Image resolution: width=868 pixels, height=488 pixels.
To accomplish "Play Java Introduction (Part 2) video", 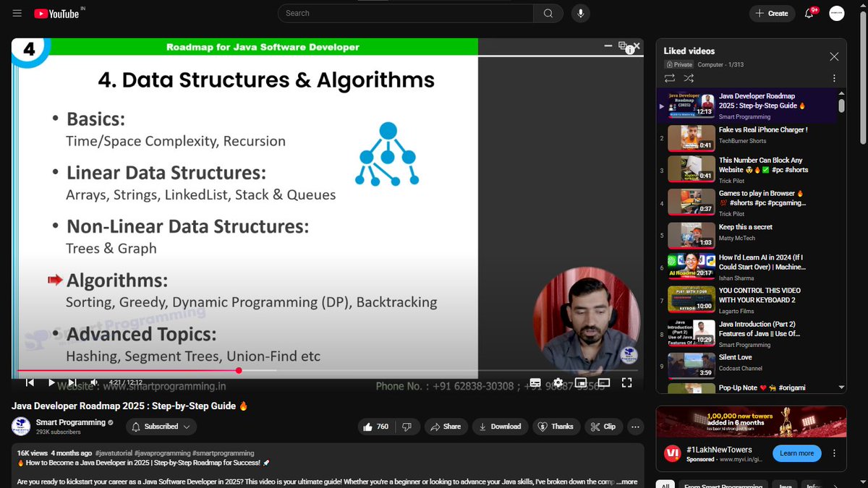I will (746, 333).
